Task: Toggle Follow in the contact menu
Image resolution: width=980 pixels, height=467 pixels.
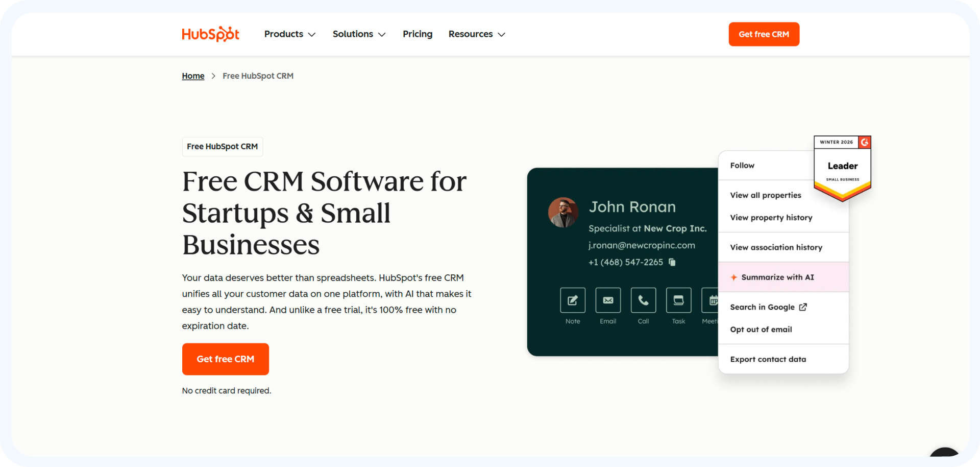Action: (742, 165)
